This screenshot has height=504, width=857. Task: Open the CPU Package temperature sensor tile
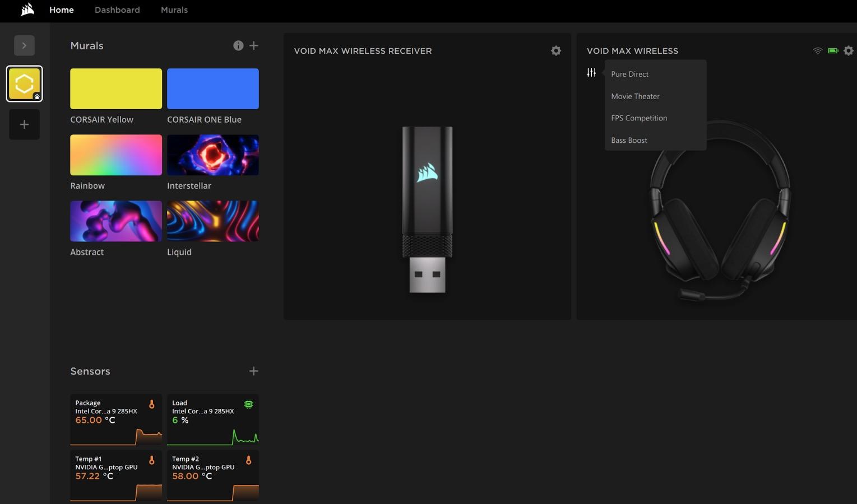click(x=116, y=419)
